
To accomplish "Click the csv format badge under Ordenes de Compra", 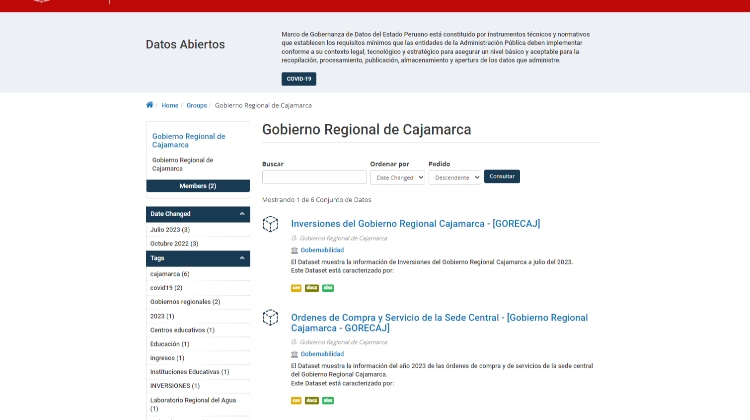I will pos(296,400).
